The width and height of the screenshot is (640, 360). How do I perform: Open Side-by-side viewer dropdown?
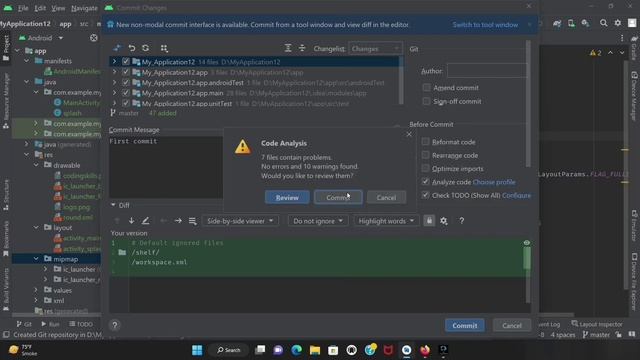(240, 221)
